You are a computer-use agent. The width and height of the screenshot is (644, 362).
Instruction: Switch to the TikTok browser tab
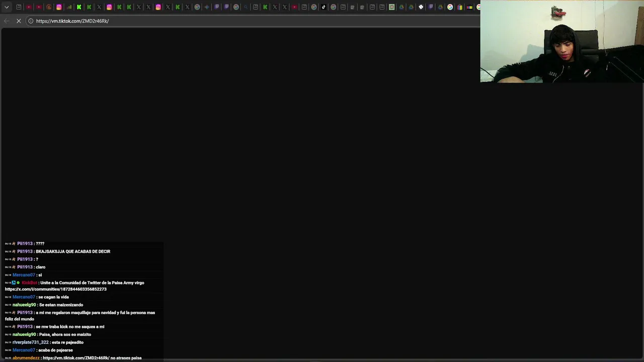[x=324, y=7]
